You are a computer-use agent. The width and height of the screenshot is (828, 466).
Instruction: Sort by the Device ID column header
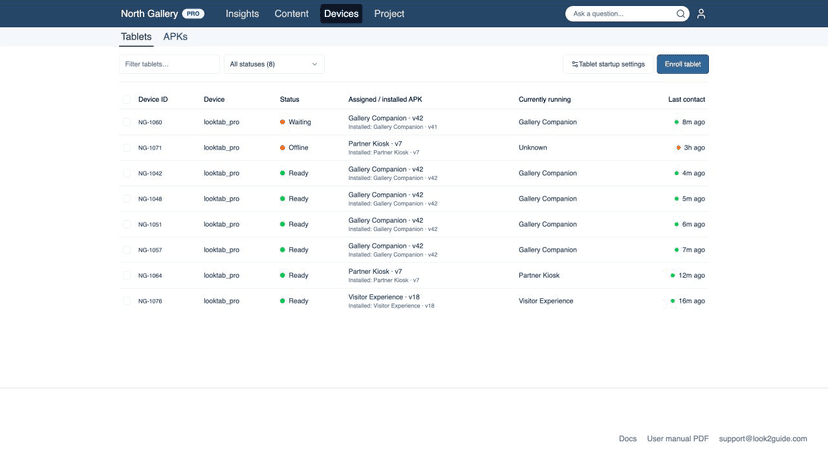[153, 99]
